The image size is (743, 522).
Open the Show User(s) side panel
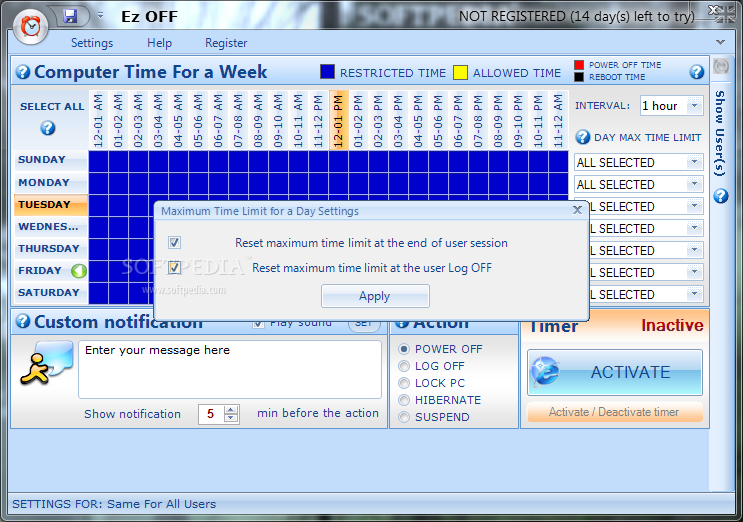coord(720,133)
